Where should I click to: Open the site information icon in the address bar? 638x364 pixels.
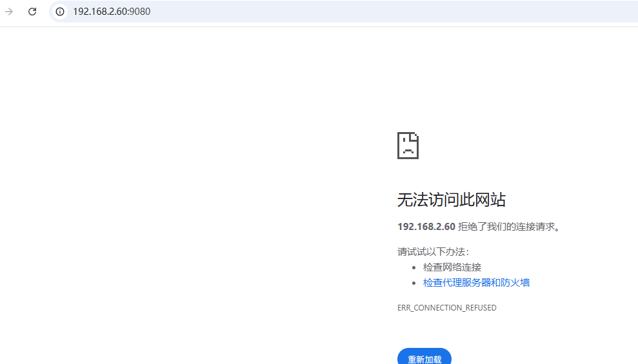(x=60, y=12)
